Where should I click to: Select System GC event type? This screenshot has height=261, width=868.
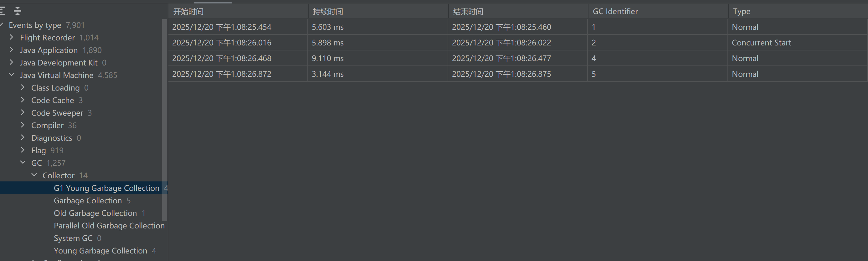pyautogui.click(x=73, y=238)
